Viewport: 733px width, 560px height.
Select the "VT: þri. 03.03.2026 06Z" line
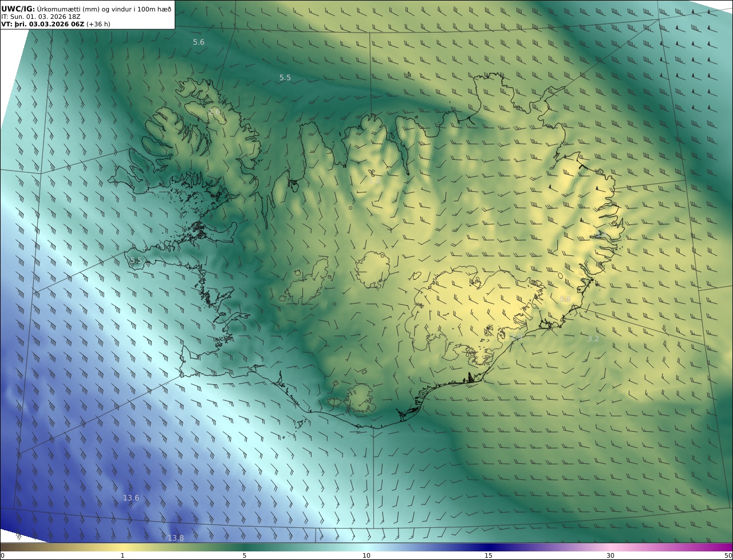43,24
